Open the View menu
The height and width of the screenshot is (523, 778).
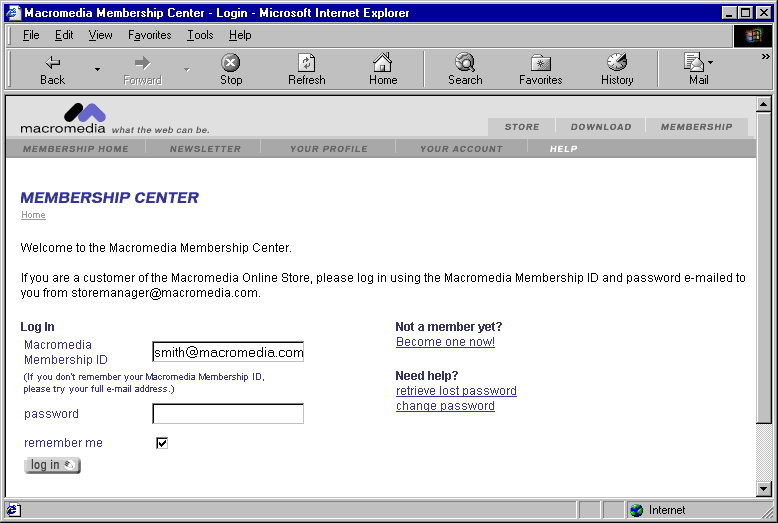(100, 35)
